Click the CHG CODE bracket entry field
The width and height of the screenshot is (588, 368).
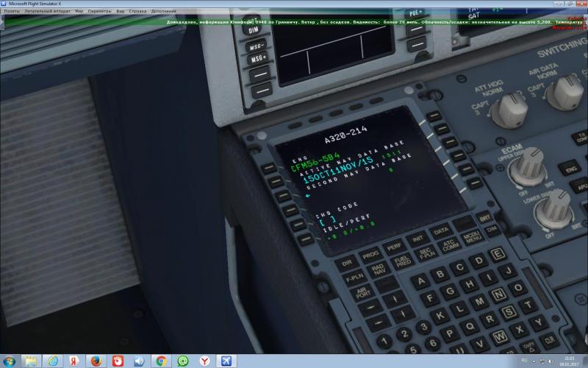327,220
